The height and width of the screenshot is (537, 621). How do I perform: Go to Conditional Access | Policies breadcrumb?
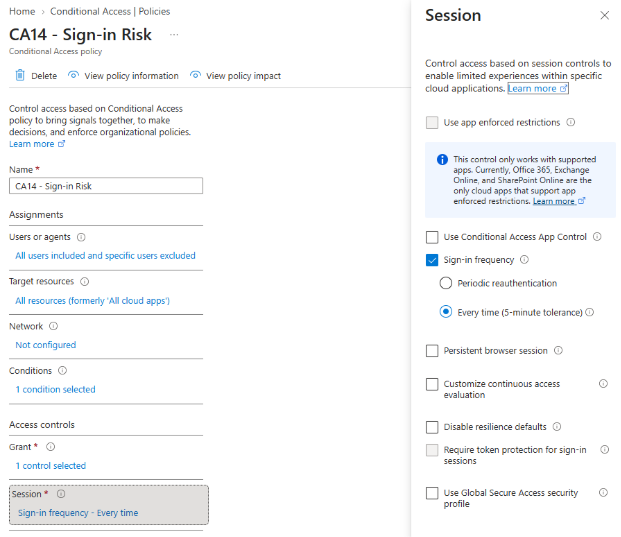(110, 11)
